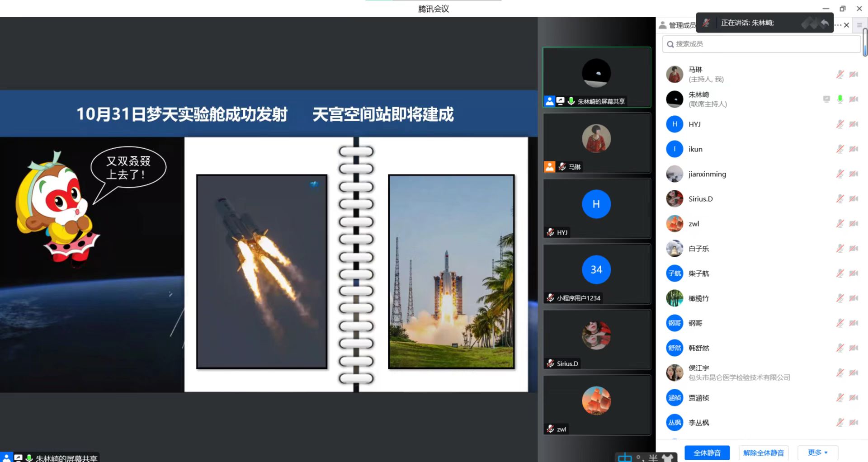
Task: Toggle 贾涵祯's camera in the member list
Action: [854, 398]
